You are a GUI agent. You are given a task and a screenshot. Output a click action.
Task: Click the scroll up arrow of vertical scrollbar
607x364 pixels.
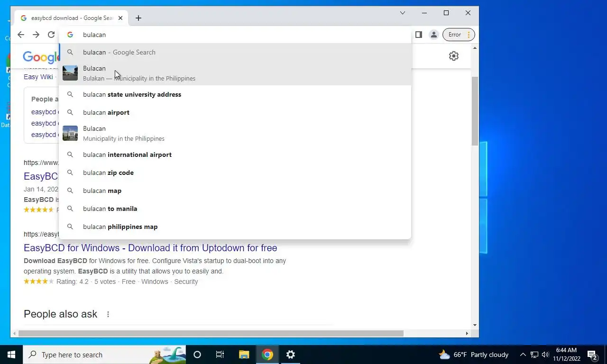point(475,48)
